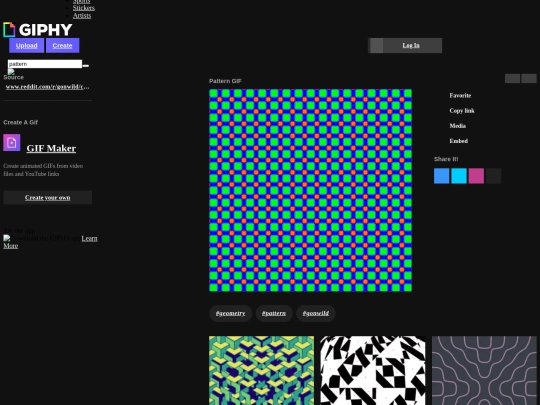The image size is (540, 405).
Task: Click the Create your own button
Action: (x=48, y=198)
